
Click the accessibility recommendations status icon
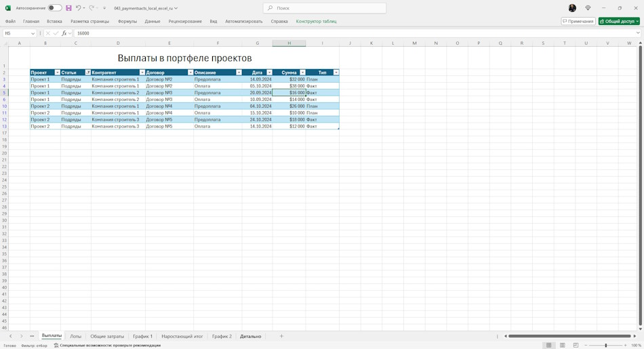click(56, 346)
